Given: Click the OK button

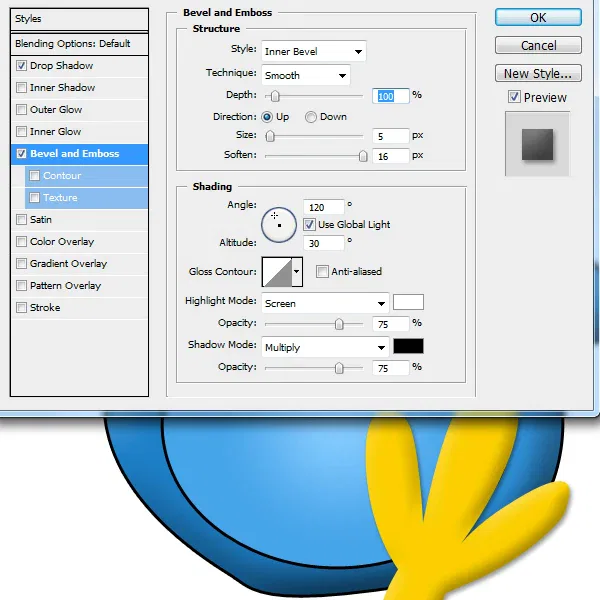Looking at the screenshot, I should [538, 18].
